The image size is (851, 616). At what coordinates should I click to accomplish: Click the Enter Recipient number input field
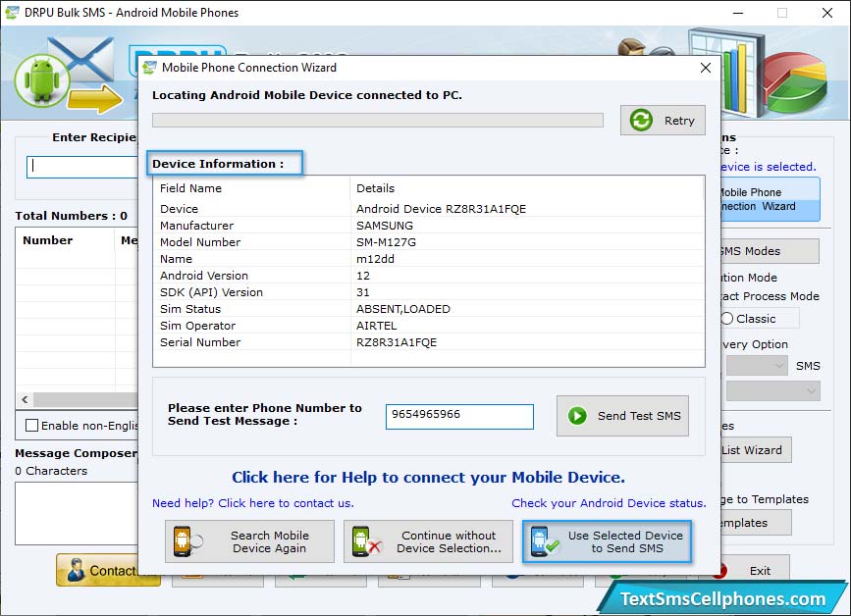click(x=82, y=167)
